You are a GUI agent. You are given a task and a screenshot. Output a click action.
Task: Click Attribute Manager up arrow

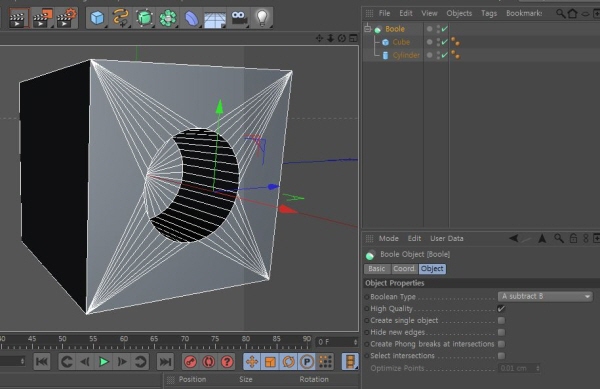(542, 239)
